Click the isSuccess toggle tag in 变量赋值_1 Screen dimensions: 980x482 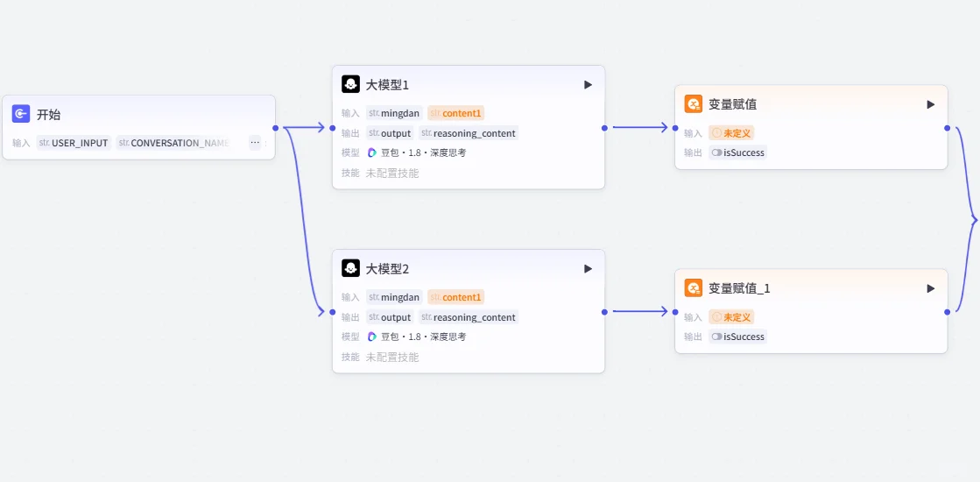coord(737,337)
